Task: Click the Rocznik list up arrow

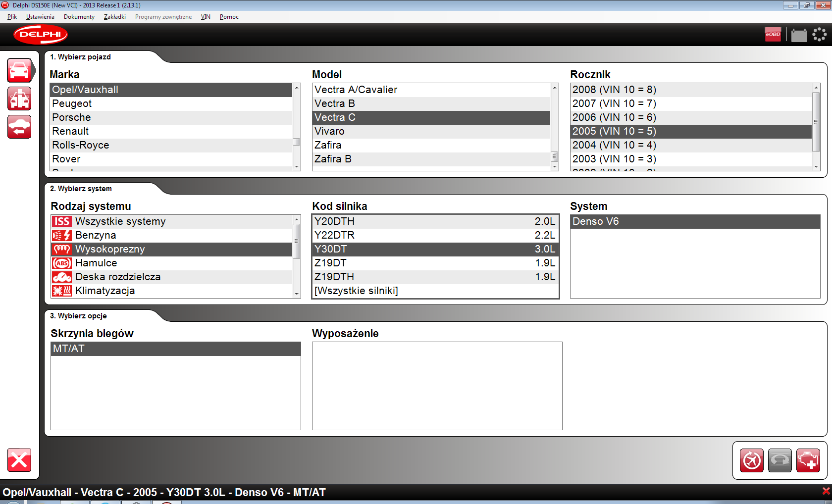Action: pos(816,88)
